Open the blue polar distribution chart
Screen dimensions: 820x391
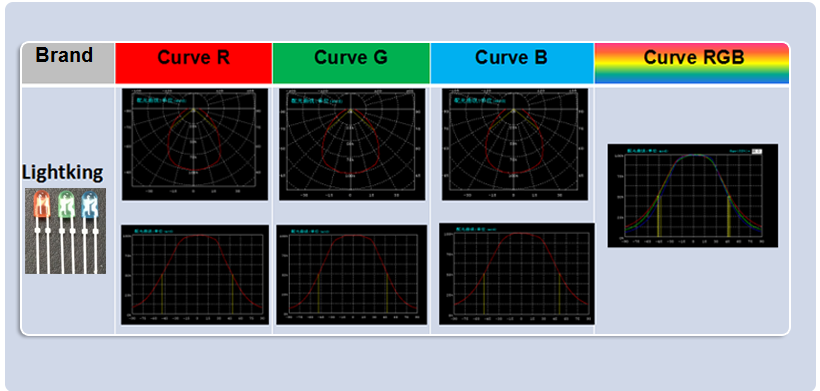coord(515,144)
